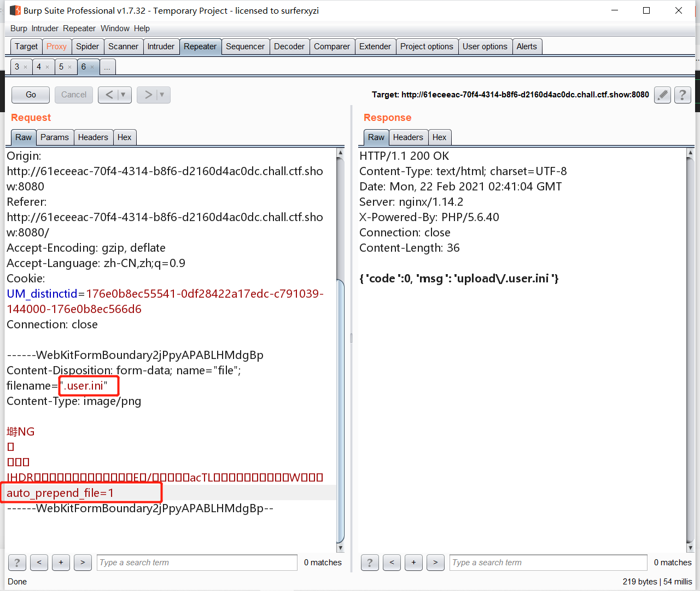Screen dimensions: 700x591
Task: Switch request view to Hex tab
Action: [125, 137]
